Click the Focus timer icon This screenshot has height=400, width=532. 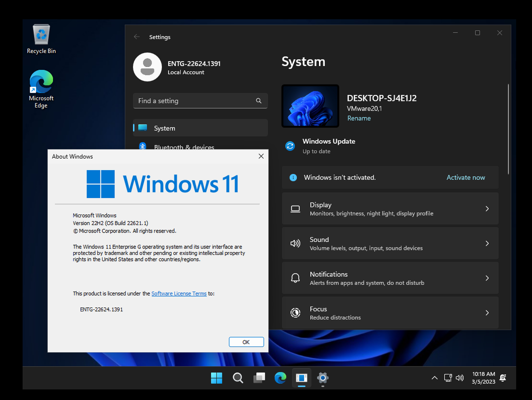click(x=295, y=313)
